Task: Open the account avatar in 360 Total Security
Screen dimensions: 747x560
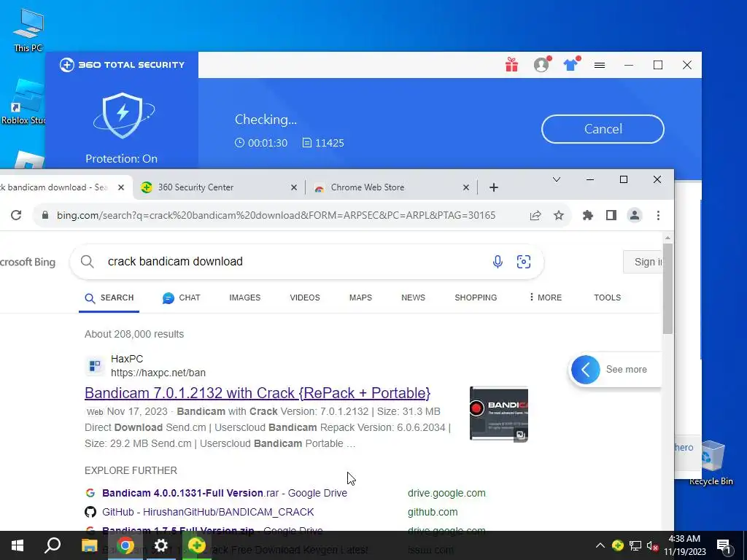Action: pyautogui.click(x=542, y=65)
